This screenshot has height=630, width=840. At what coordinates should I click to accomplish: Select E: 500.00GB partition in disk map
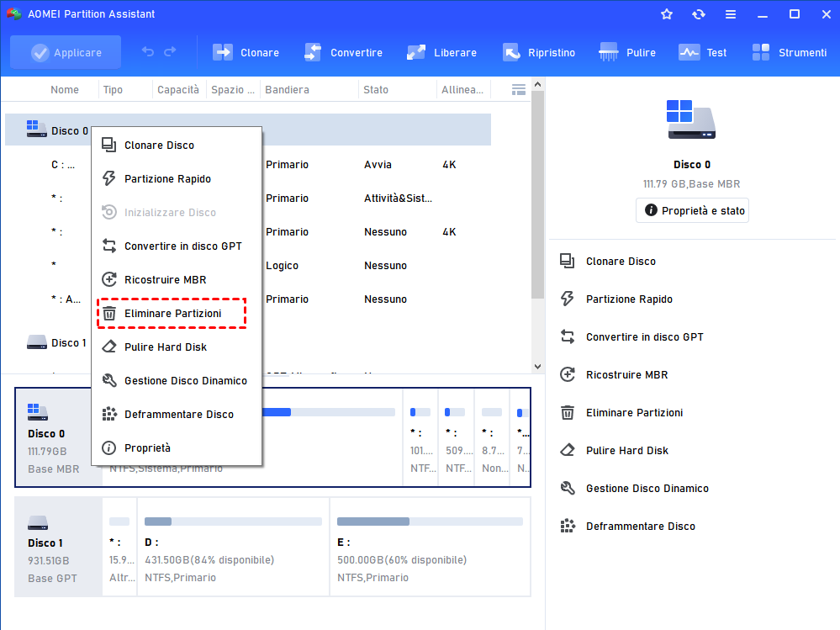[431, 547]
